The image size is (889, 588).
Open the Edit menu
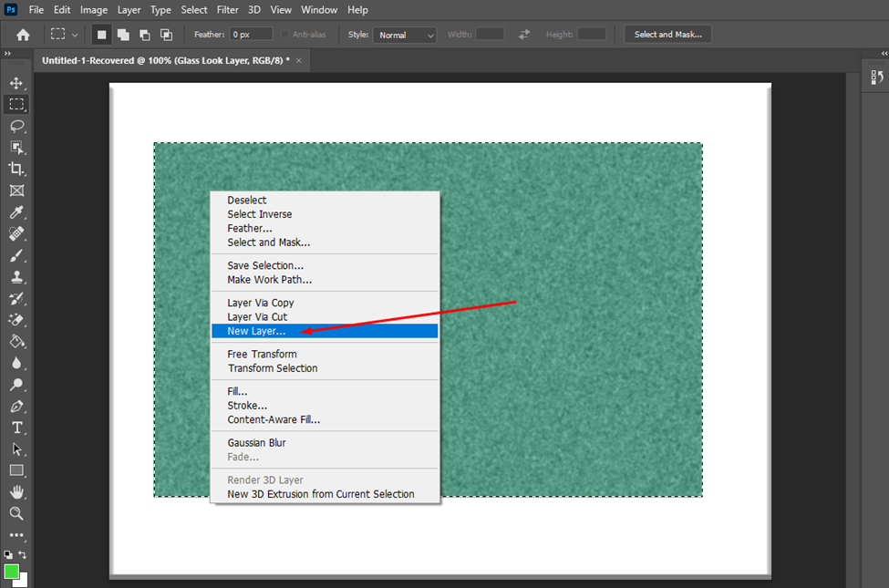(62, 10)
